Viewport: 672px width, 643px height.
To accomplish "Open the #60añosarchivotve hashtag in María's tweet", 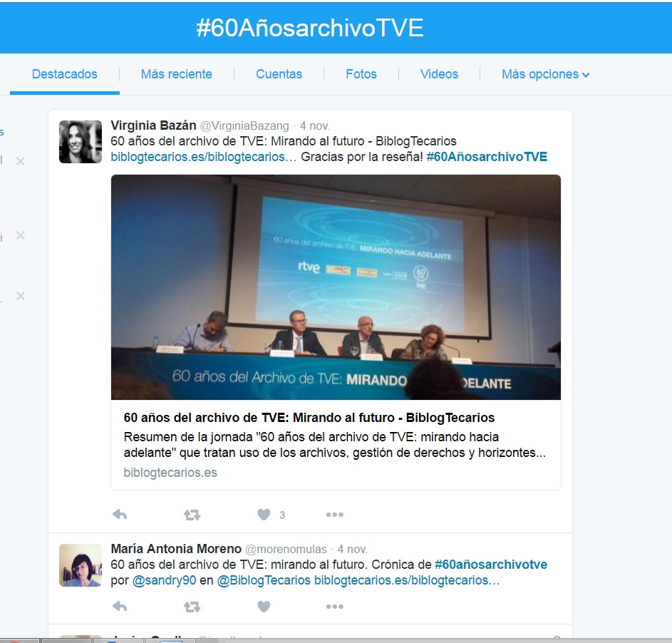I will (491, 565).
